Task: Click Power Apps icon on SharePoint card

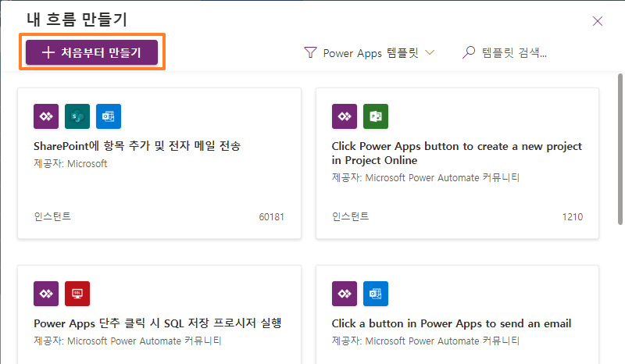Action: point(46,116)
